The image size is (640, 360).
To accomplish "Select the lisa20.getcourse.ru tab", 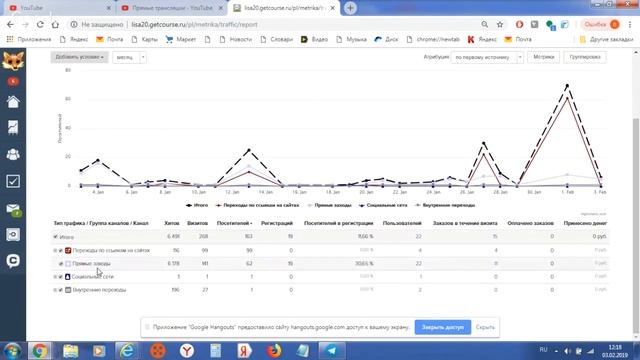I will (284, 8).
